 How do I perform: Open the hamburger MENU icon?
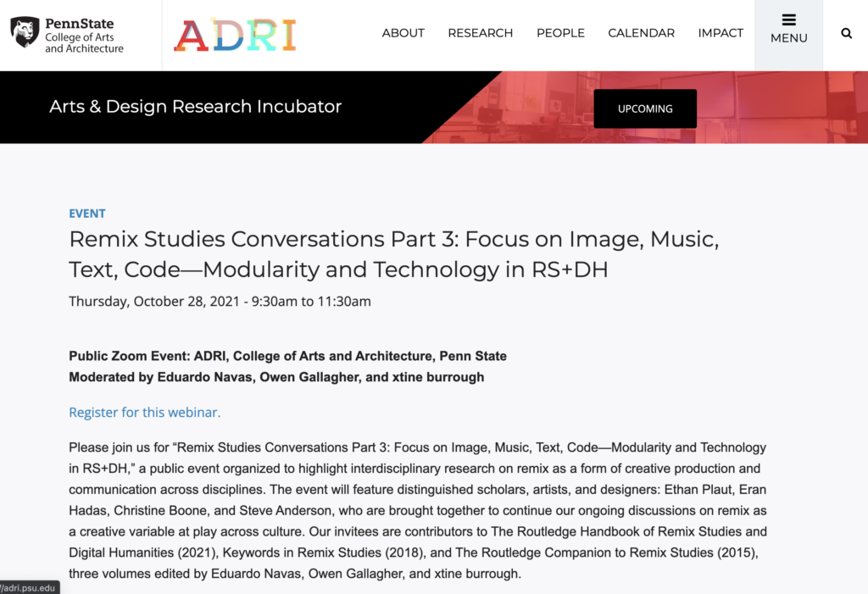click(x=788, y=20)
